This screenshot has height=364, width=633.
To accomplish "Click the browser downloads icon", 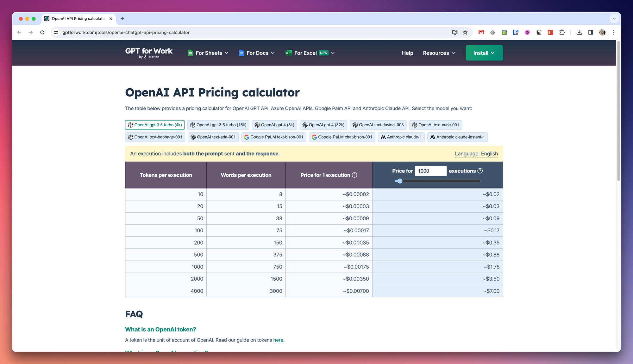I will (x=579, y=32).
